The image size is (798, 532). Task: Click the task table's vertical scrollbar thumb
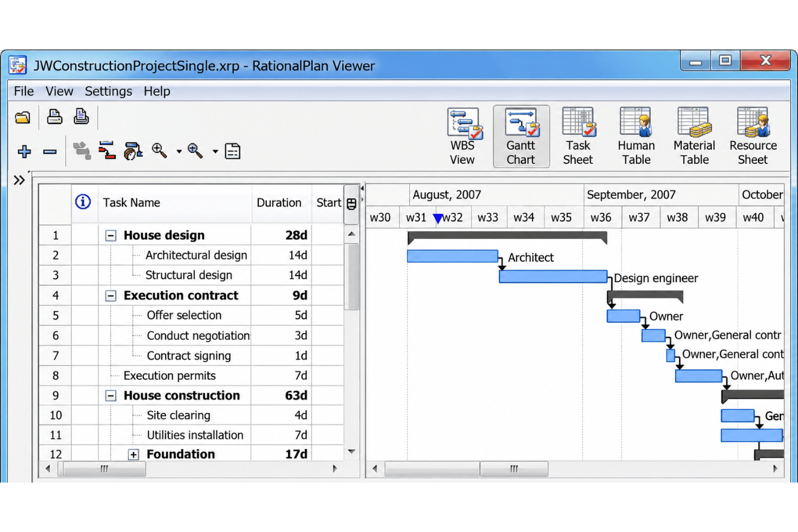(352, 277)
